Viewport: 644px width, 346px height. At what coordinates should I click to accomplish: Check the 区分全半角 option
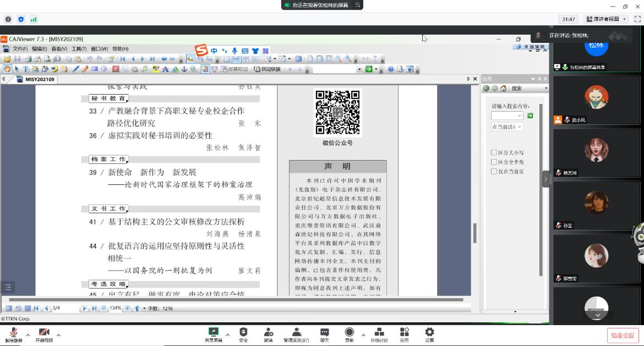coord(494,162)
